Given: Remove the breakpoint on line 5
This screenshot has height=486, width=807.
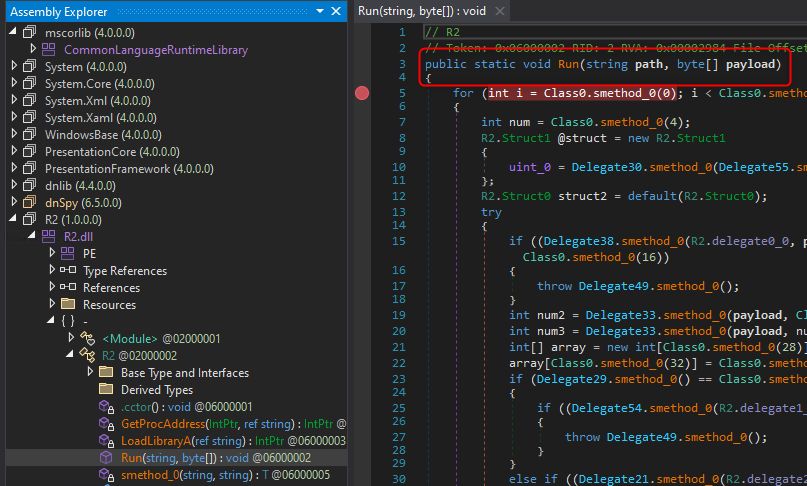Looking at the screenshot, I should tap(362, 93).
